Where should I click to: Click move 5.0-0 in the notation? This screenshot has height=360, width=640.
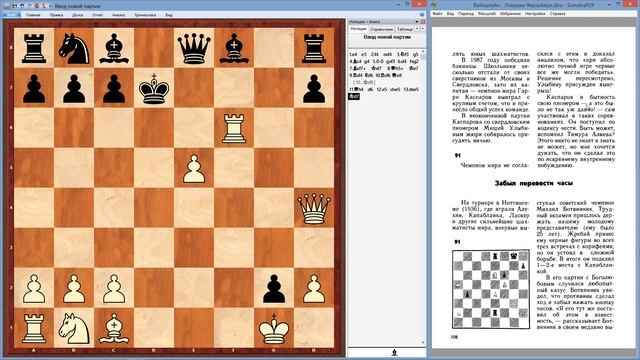pos(378,61)
